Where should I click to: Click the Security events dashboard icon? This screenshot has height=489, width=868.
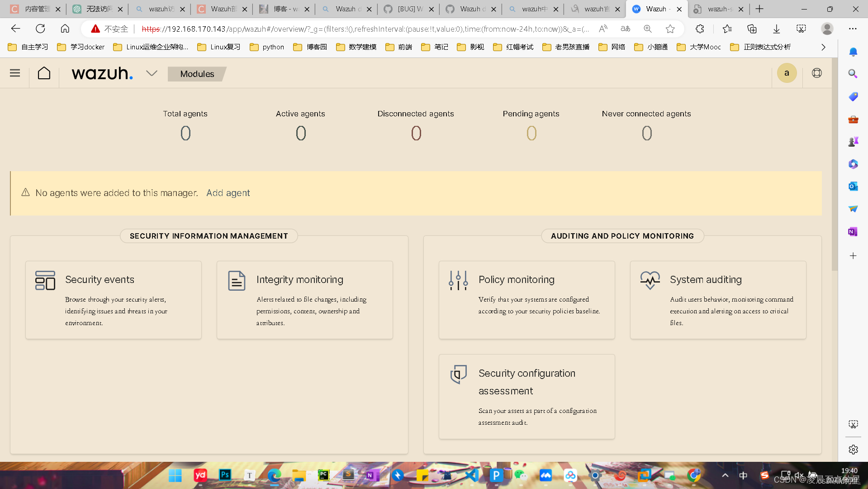tap(45, 280)
